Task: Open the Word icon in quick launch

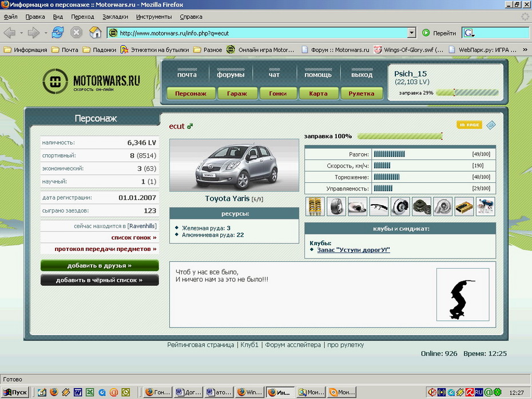Action: pos(78,392)
